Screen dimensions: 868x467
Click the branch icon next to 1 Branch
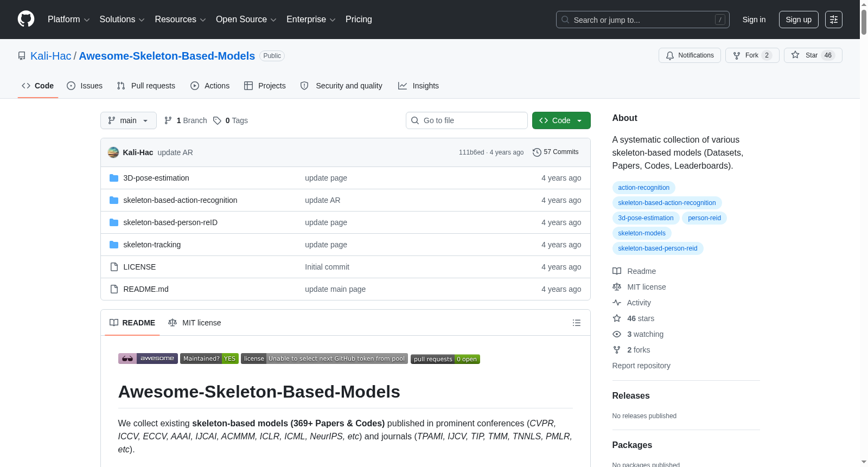tap(168, 120)
